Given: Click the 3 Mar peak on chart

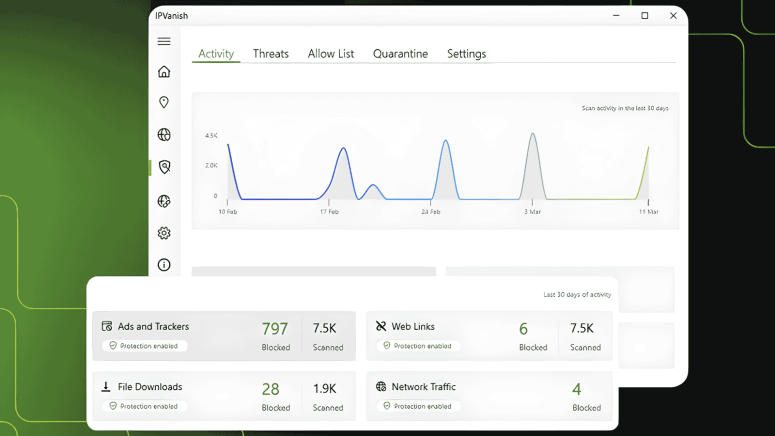Looking at the screenshot, I should click(533, 136).
